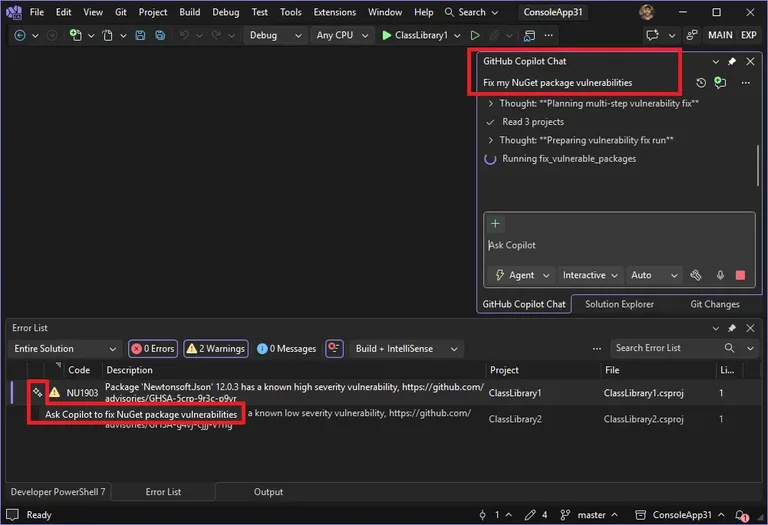Toggle the 2 Warnings filter
The height and width of the screenshot is (525, 768).
point(216,349)
